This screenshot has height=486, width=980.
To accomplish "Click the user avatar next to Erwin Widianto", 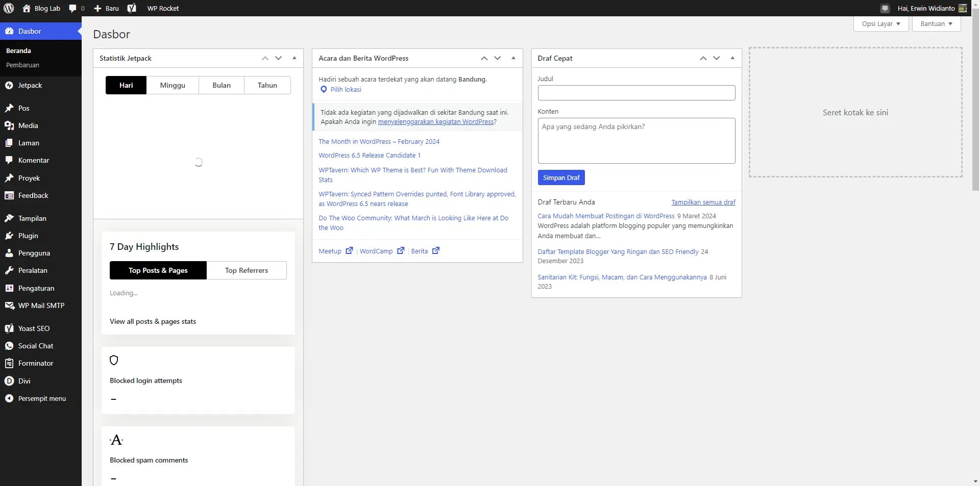I will pyautogui.click(x=963, y=8).
